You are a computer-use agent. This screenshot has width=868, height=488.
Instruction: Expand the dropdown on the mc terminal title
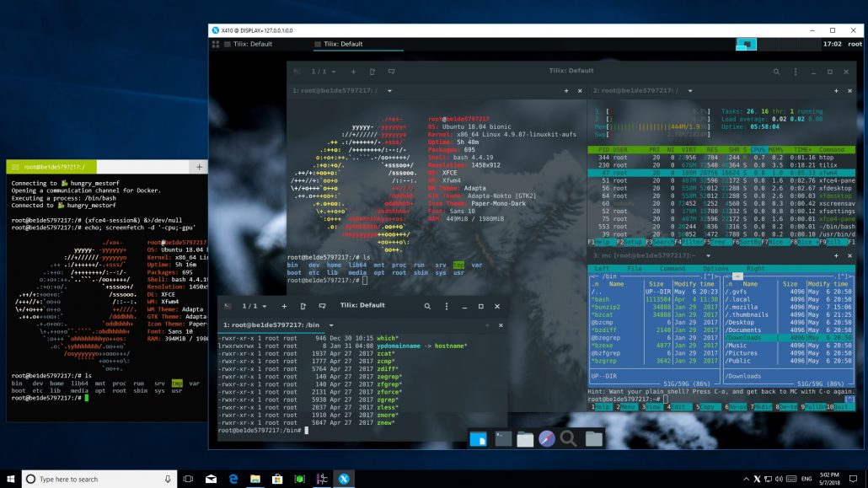708,255
